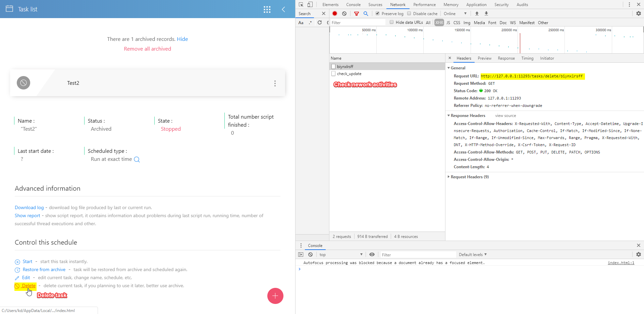This screenshot has width=644, height=314.
Task: Click the red plus add task button
Action: pyautogui.click(x=275, y=296)
